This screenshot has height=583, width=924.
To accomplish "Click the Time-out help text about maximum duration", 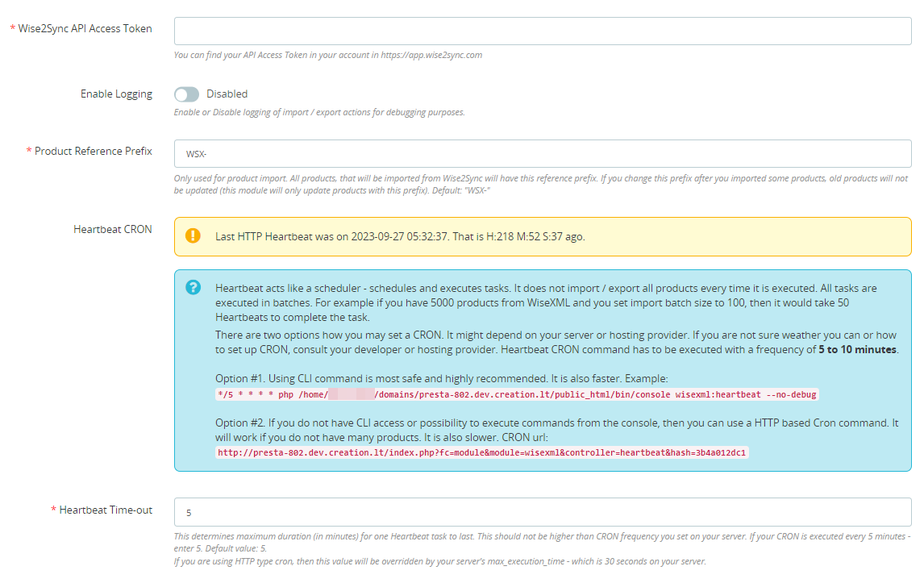I will coord(542,543).
